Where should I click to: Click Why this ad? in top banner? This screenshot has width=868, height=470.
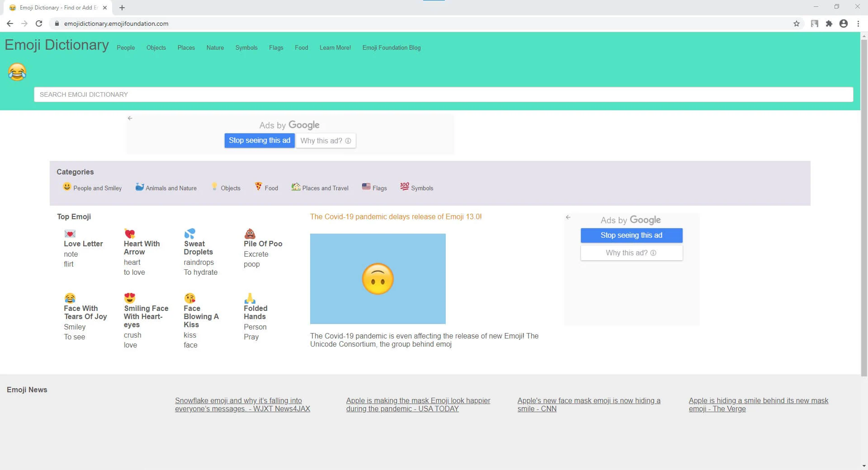coord(326,141)
